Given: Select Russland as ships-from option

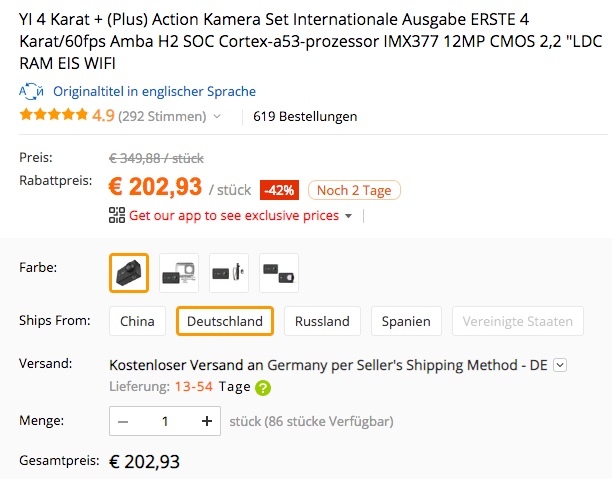Looking at the screenshot, I should pyautogui.click(x=322, y=321).
